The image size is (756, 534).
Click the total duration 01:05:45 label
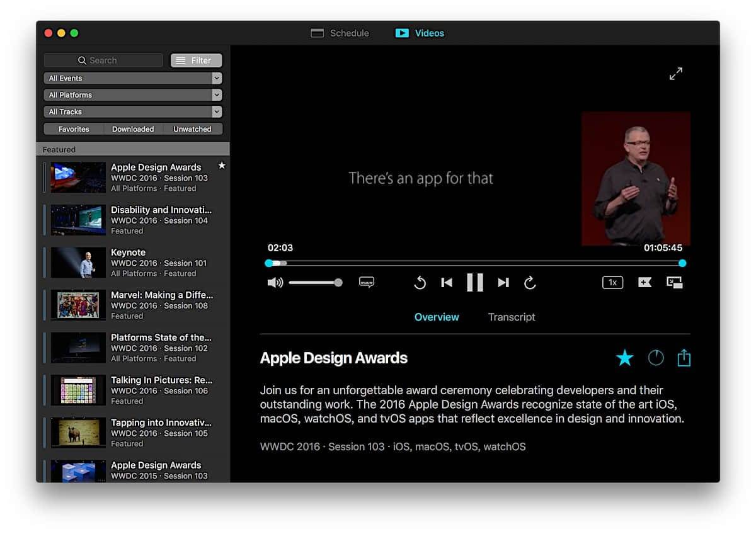[663, 248]
